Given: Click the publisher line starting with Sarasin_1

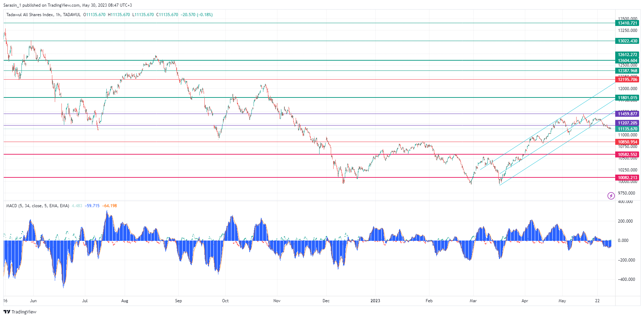Looking at the screenshot, I should pyautogui.click(x=68, y=5).
